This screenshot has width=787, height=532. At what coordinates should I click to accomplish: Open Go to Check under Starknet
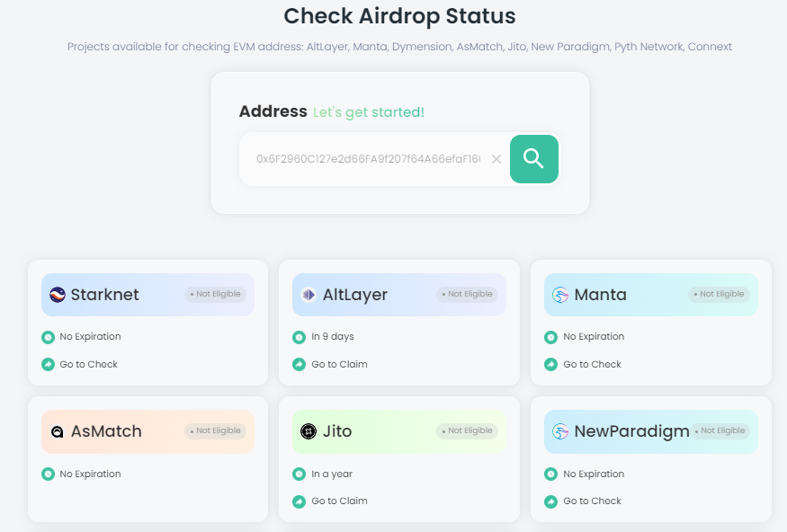88,364
